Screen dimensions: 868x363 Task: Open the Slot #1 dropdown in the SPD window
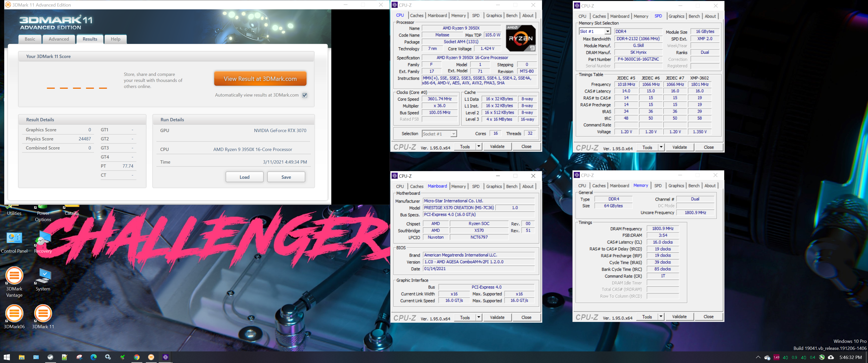pos(608,31)
